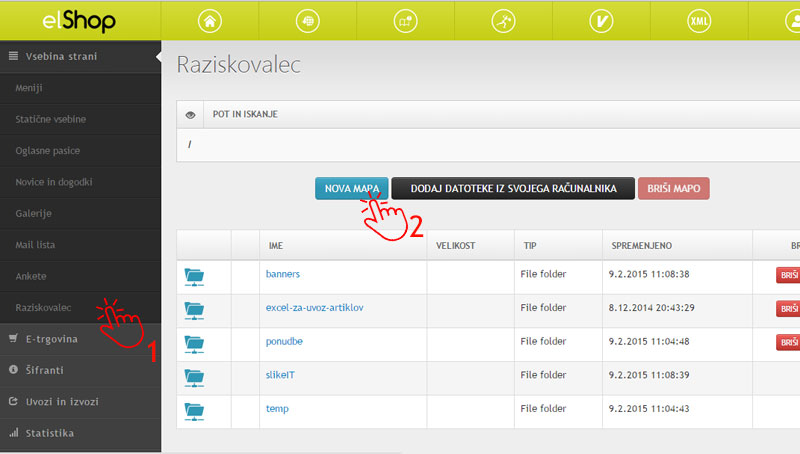Open the slikeIT folder link

click(280, 375)
